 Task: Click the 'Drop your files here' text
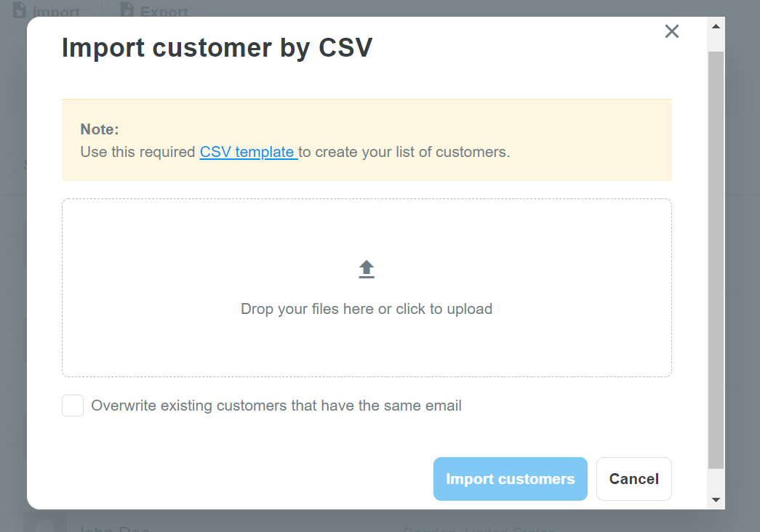(x=367, y=309)
